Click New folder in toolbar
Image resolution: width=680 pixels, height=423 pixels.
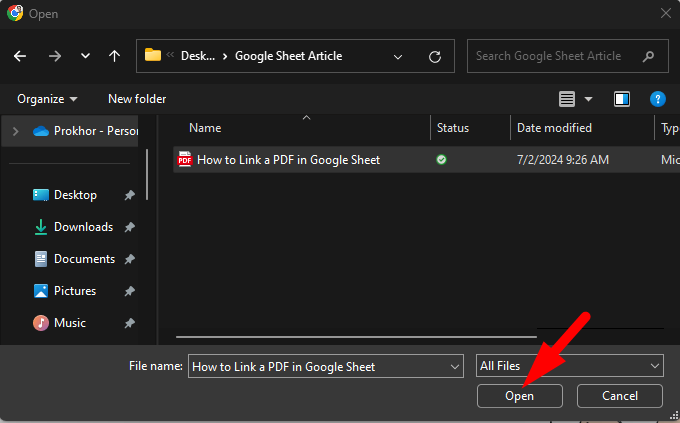[137, 99]
